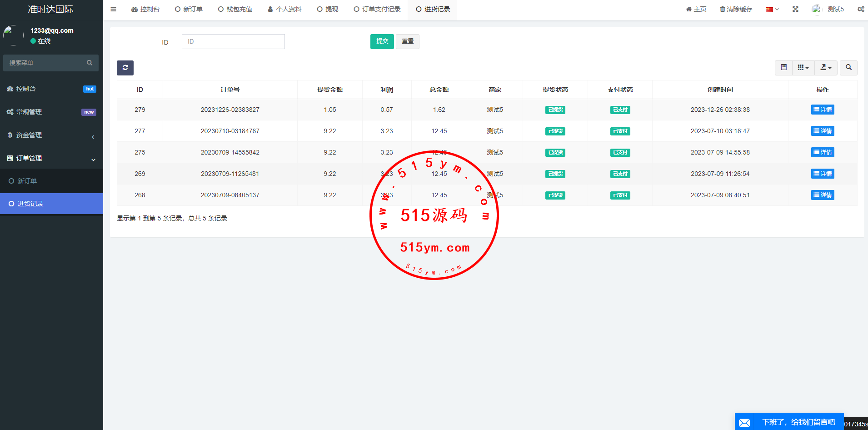Click the green 提交 button
Screen dimensions: 868x430
(382, 41)
